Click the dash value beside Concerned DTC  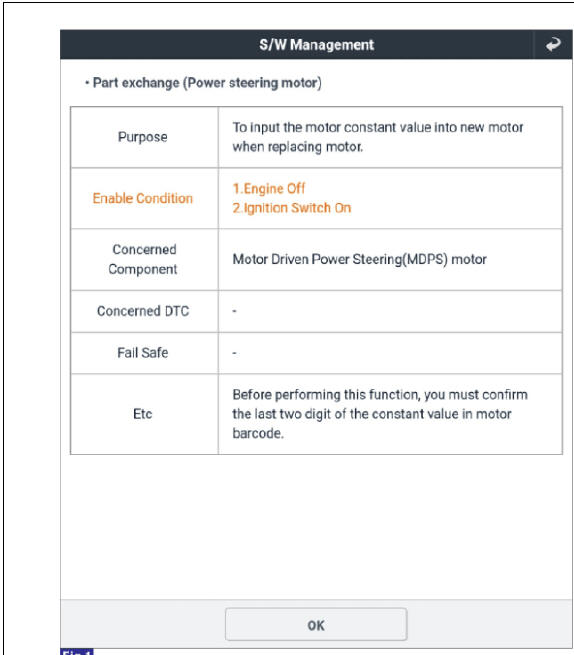coord(234,311)
